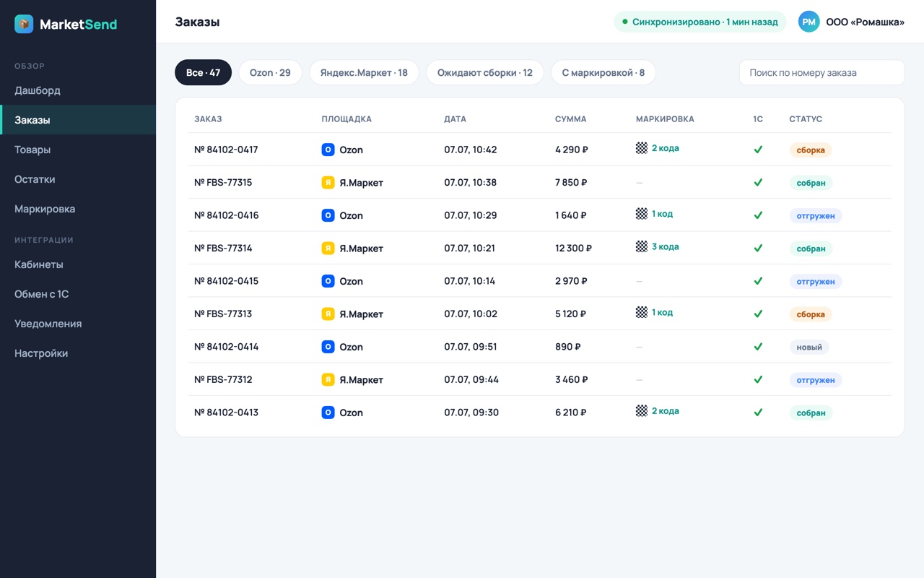Open Остатки in the sidebar
This screenshot has height=578, width=924.
[78, 179]
